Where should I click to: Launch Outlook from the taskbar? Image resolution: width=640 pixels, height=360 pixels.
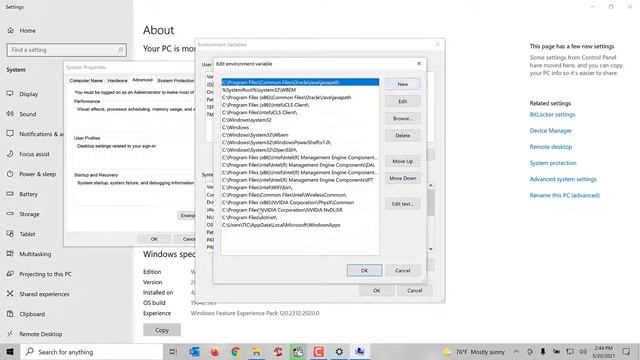(x=194, y=351)
